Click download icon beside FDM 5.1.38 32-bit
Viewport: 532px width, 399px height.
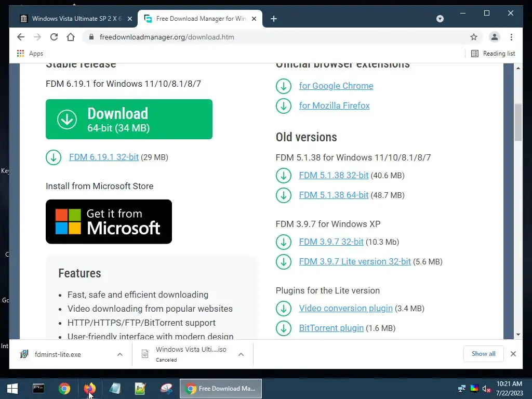[284, 176]
